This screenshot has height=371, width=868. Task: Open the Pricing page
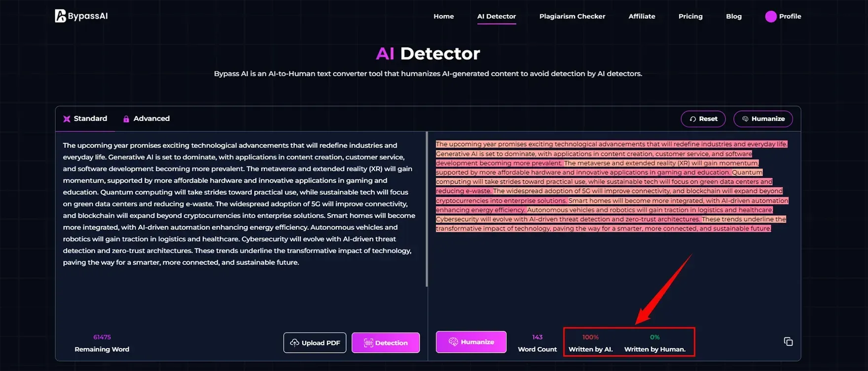pos(690,16)
